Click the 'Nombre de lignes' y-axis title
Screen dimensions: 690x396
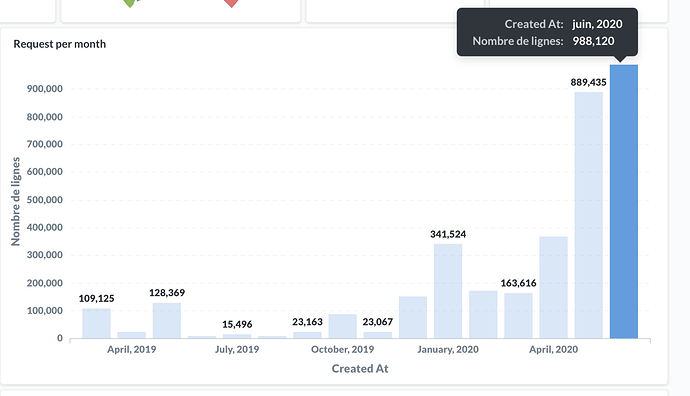(x=16, y=202)
